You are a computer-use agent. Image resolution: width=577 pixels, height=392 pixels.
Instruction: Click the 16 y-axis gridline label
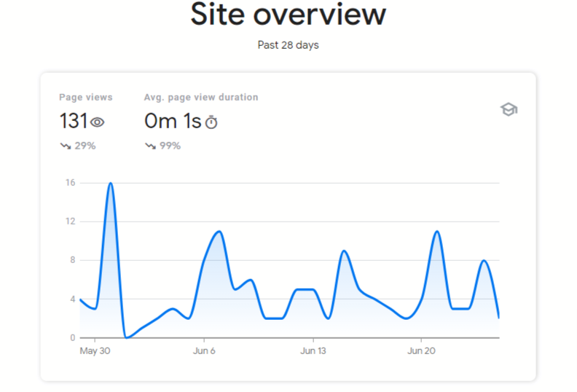tap(70, 183)
